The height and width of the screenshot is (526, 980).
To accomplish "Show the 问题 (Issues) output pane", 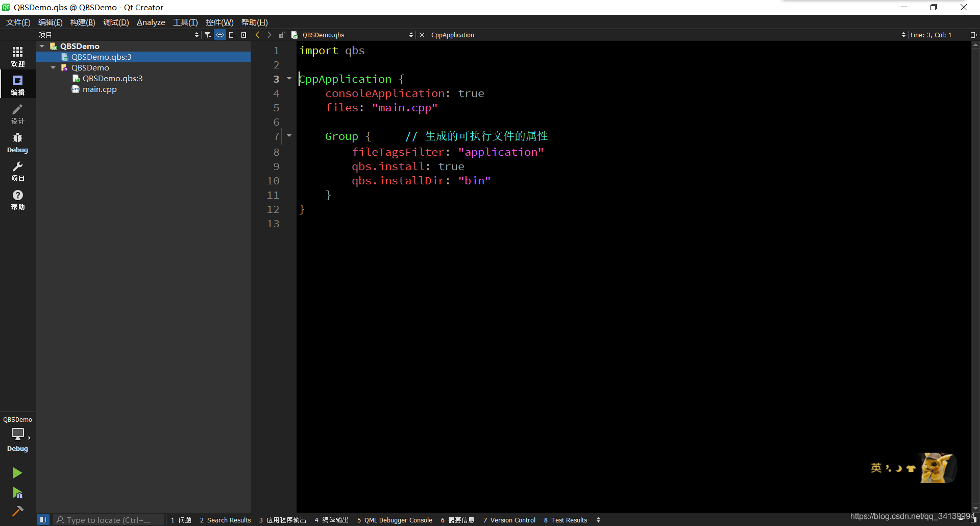I will (x=181, y=520).
